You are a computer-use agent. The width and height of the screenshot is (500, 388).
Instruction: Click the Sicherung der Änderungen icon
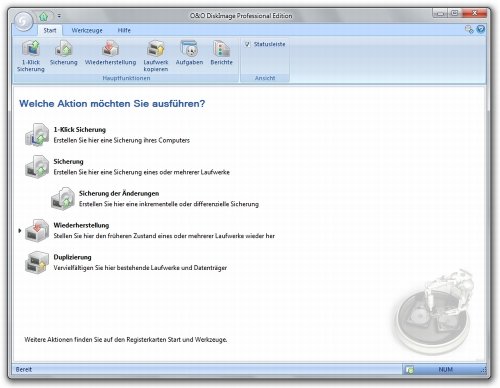pos(62,199)
